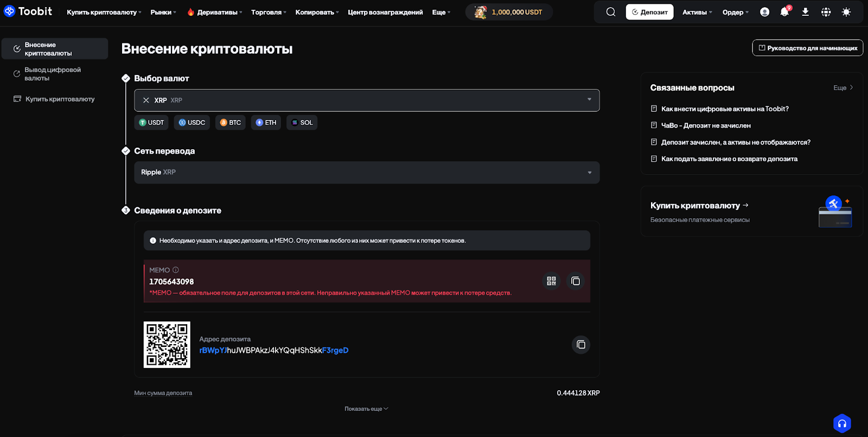Open Центр вознаграждений
Viewport: 868px width, 437px height.
click(385, 12)
